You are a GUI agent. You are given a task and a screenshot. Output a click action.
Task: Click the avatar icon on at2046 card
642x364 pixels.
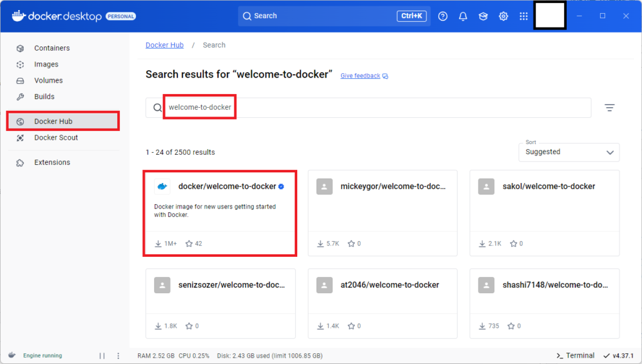click(x=324, y=285)
